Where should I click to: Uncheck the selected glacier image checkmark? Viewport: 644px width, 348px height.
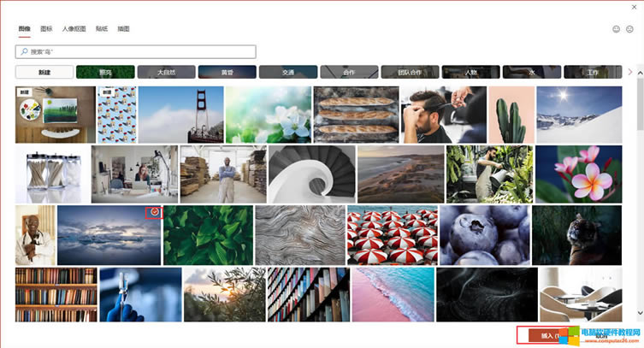tap(155, 212)
